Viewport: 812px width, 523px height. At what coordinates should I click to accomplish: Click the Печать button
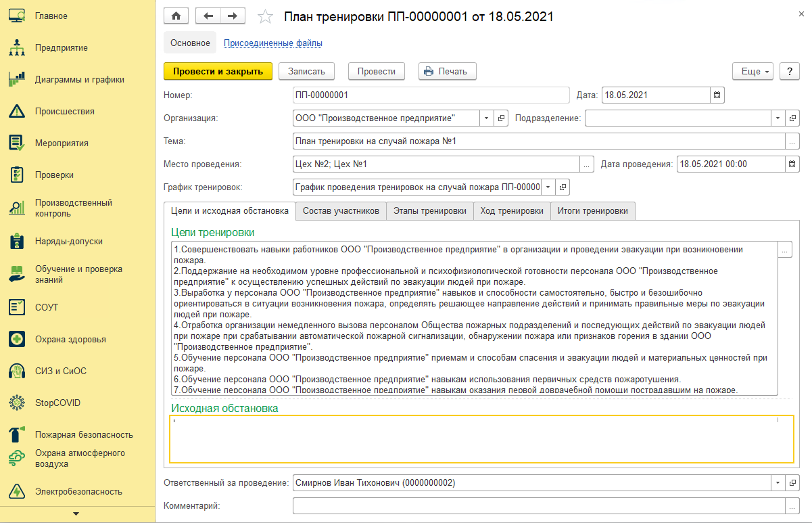pos(448,71)
